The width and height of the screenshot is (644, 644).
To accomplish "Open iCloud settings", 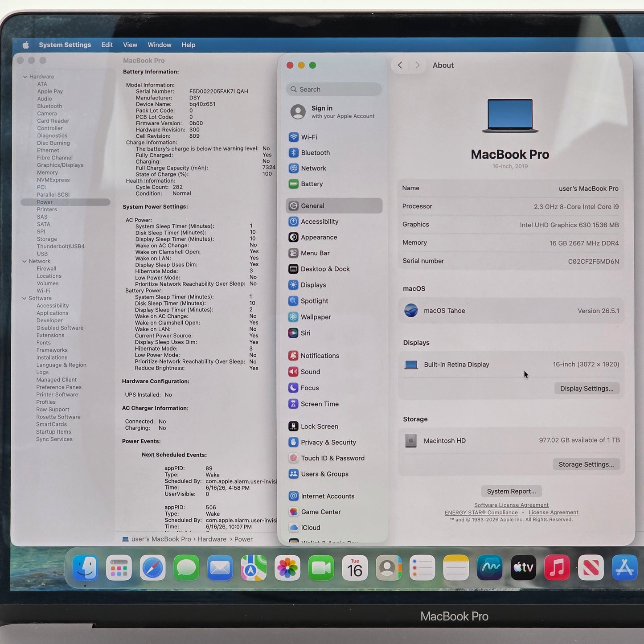I will [x=334, y=528].
